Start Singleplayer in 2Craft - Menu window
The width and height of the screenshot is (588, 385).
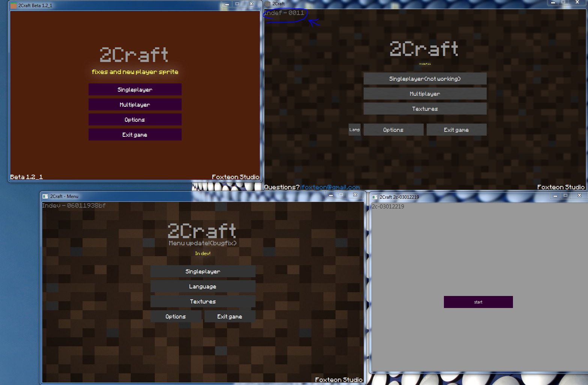203,271
